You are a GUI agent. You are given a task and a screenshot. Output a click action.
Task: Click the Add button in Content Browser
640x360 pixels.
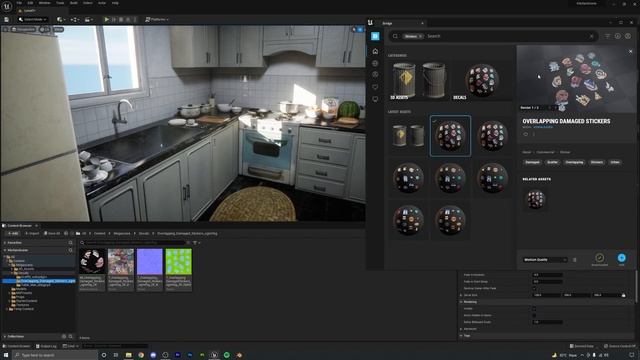12,233
